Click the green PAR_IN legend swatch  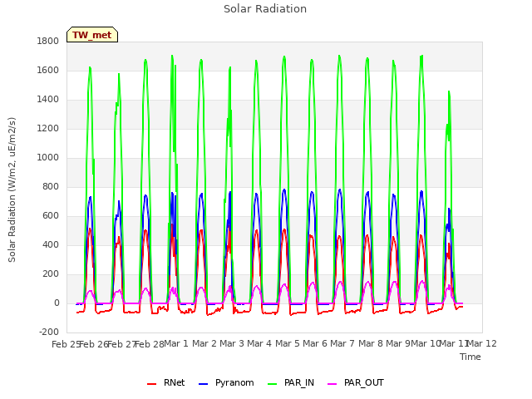click(x=273, y=384)
